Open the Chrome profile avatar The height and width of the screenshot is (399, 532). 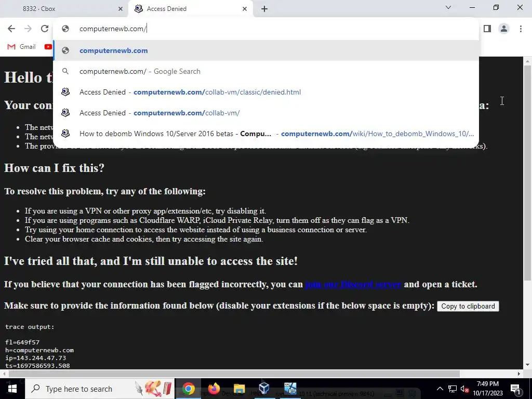point(504,29)
